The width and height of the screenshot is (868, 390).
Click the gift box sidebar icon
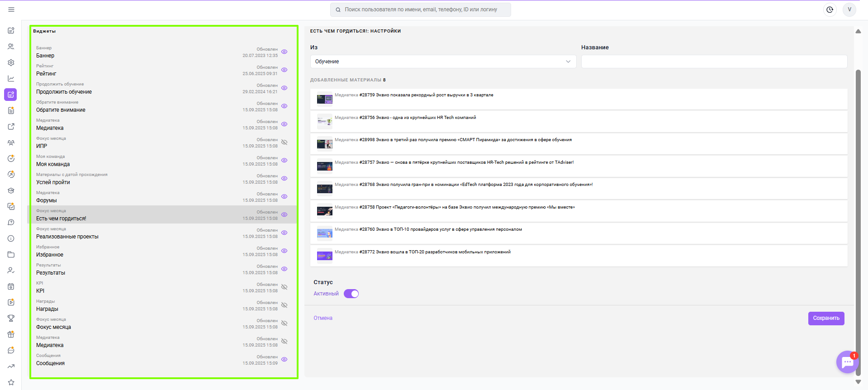11,334
